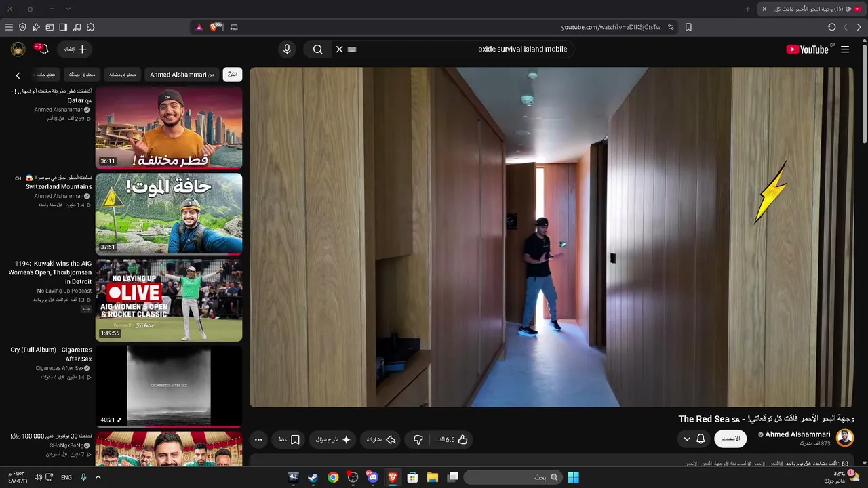This screenshot has height=488, width=868.
Task: Select the third related-videos filter chip
Action: [x=123, y=75]
